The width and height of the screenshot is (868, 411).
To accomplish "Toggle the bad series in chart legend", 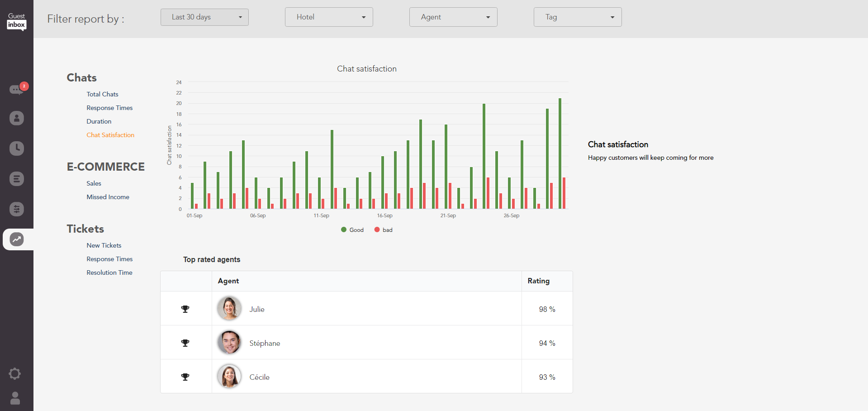I will [384, 230].
